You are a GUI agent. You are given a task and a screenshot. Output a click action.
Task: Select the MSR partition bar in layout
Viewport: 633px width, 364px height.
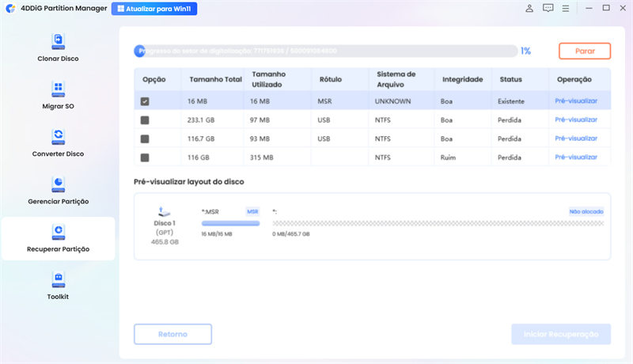click(x=231, y=224)
